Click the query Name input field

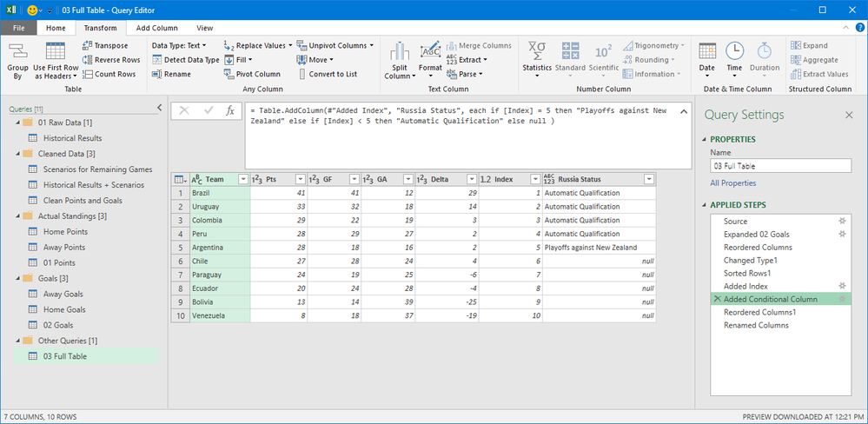click(780, 165)
